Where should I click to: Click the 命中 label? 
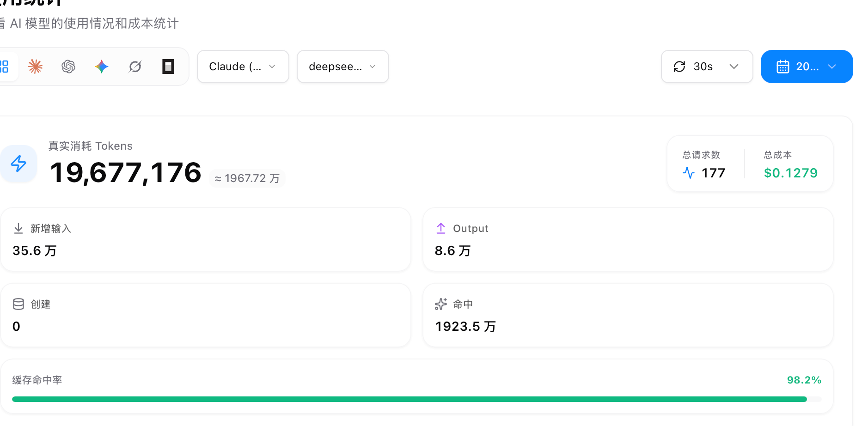[x=463, y=304]
